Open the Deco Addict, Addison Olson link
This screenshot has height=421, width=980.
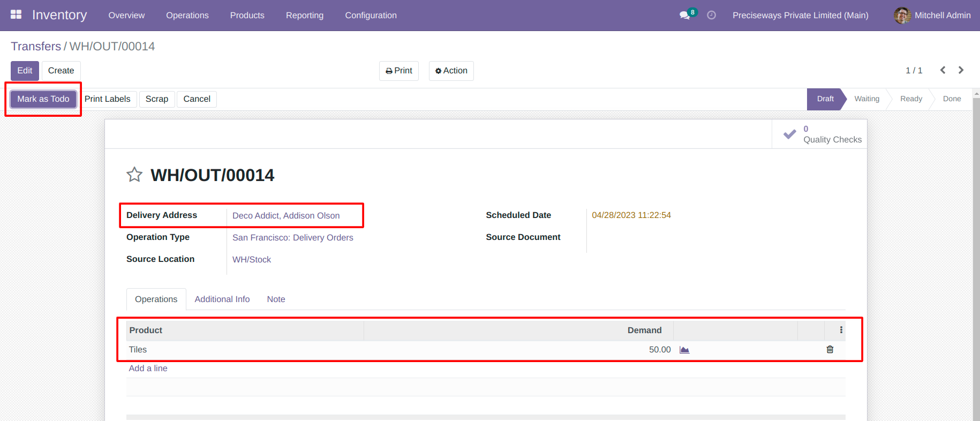click(x=286, y=215)
